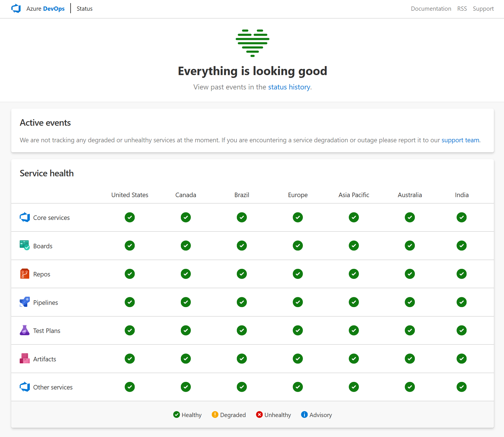The width and height of the screenshot is (504, 437).
Task: Select the Test Plans service icon
Action: [24, 330]
